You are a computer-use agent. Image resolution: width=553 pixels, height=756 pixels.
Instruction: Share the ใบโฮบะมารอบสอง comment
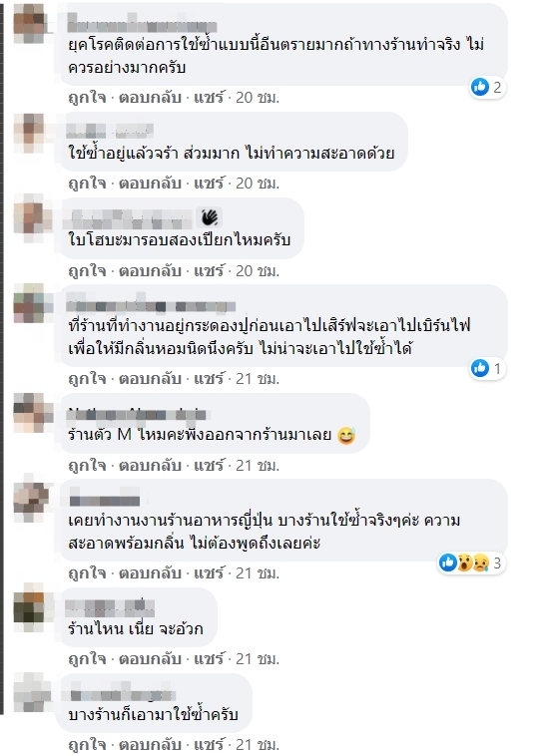[x=209, y=271]
